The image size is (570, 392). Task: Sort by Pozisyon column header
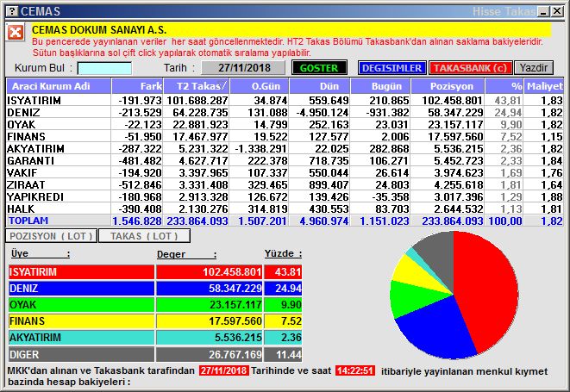(448, 86)
